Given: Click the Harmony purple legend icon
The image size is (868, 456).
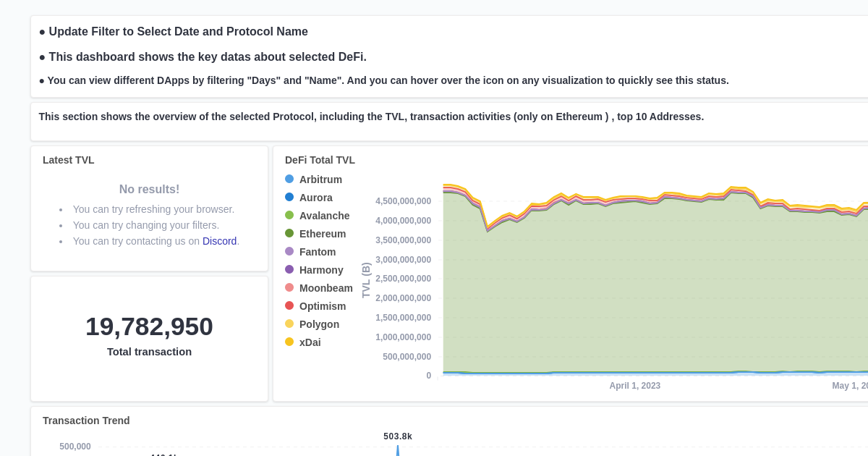Looking at the screenshot, I should [x=290, y=269].
